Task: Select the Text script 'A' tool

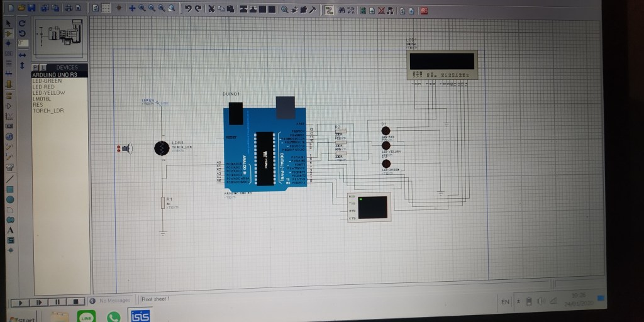Action: [x=10, y=230]
